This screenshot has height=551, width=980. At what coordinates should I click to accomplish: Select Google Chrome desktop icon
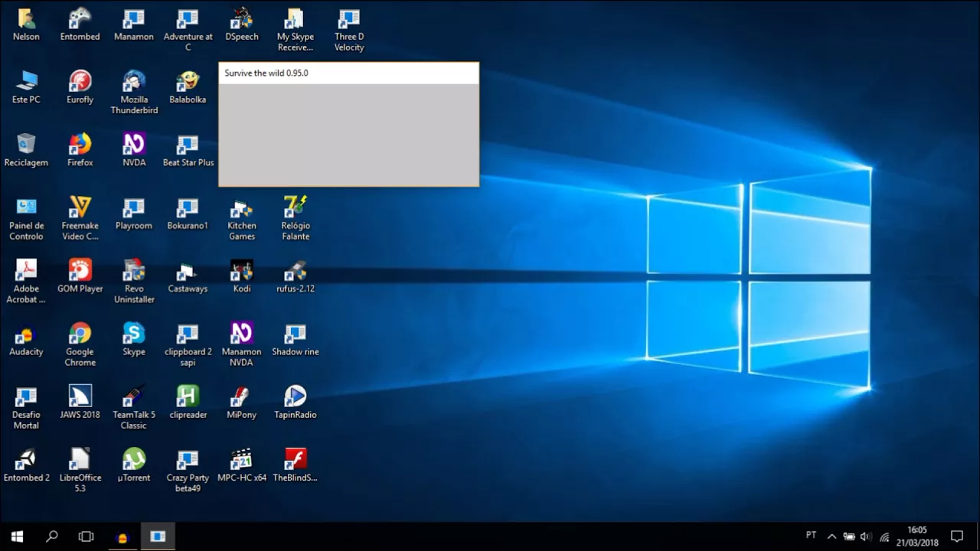point(80,344)
